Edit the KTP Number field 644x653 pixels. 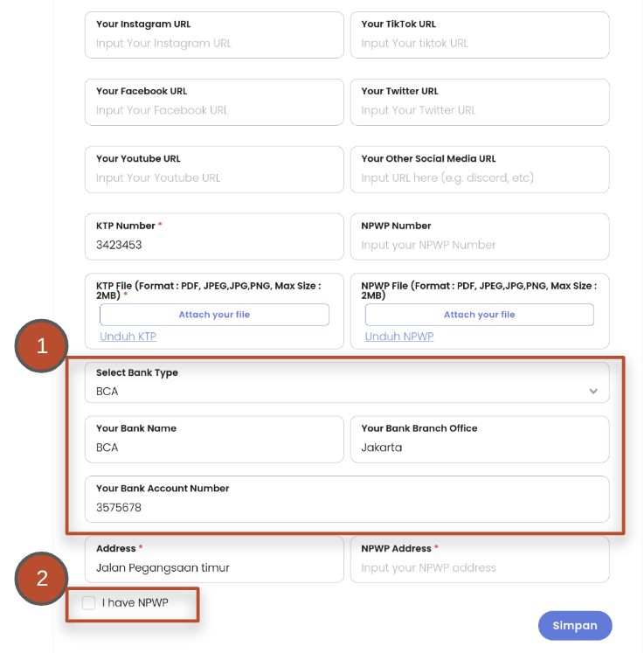click(214, 246)
